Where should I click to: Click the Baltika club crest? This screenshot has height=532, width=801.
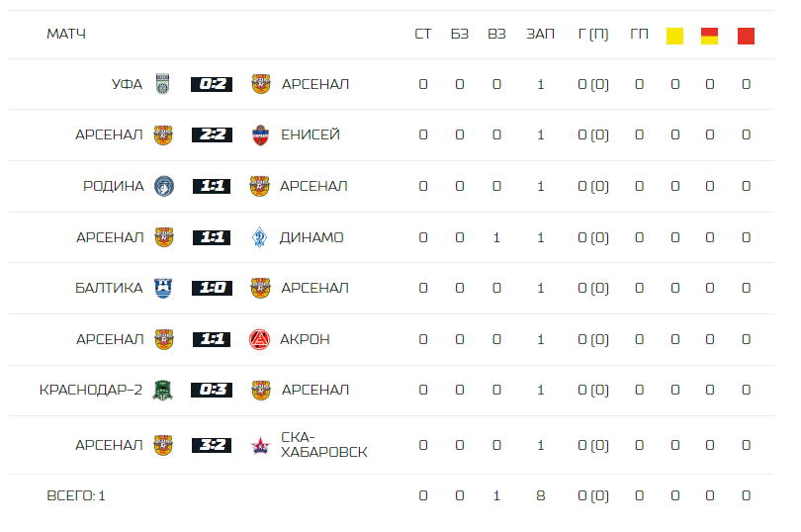[x=163, y=288]
